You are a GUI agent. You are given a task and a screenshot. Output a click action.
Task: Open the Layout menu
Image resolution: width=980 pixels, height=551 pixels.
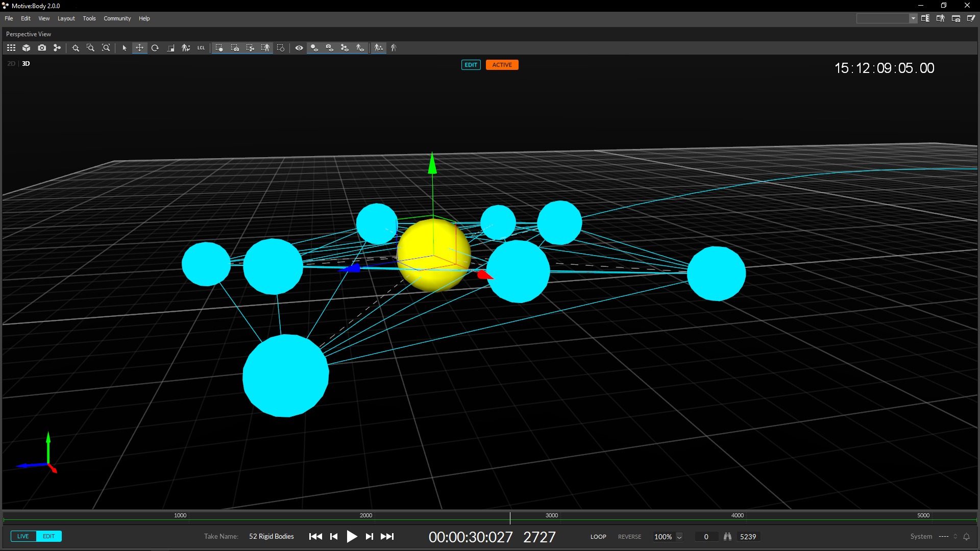66,18
